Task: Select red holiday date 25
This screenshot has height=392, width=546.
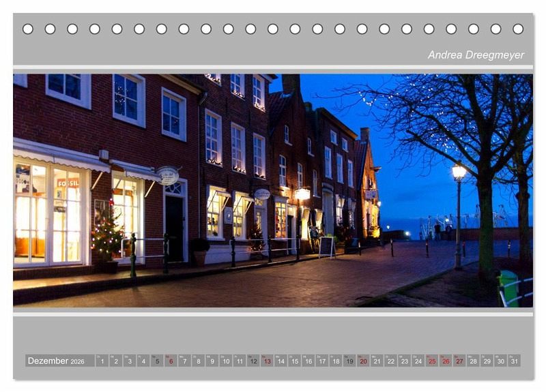Action: (432, 361)
